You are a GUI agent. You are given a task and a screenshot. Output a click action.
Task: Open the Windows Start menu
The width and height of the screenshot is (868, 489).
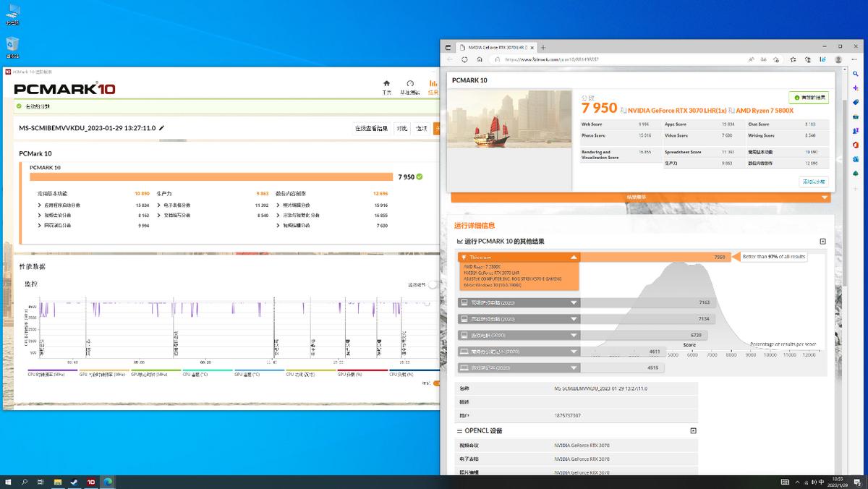[9, 482]
